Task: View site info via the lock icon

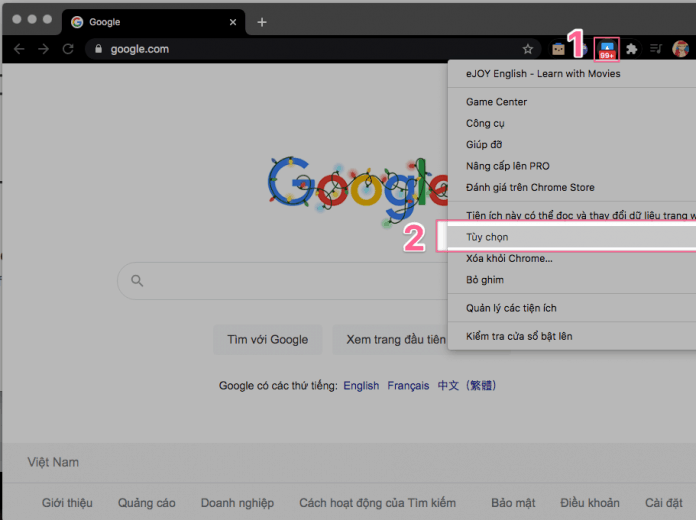Action: click(x=99, y=49)
